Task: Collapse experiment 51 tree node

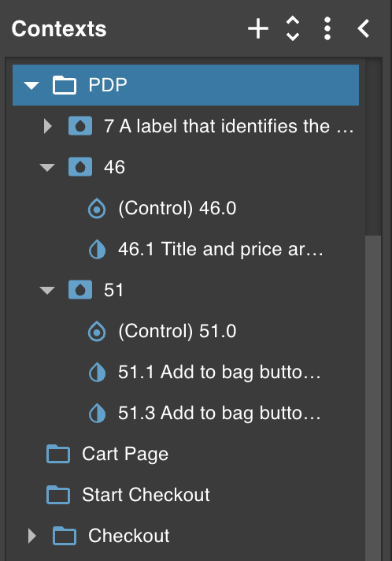Action: [47, 290]
